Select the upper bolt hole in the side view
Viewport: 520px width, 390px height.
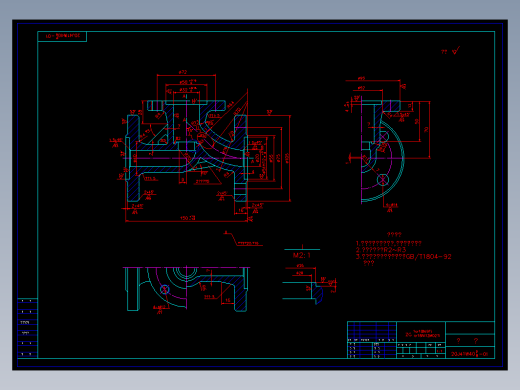click(383, 137)
